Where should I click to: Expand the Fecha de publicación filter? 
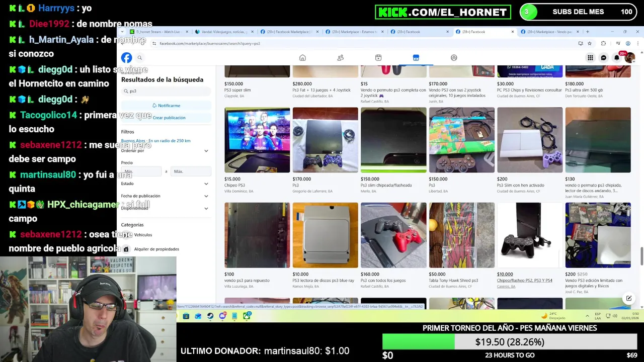click(x=165, y=196)
